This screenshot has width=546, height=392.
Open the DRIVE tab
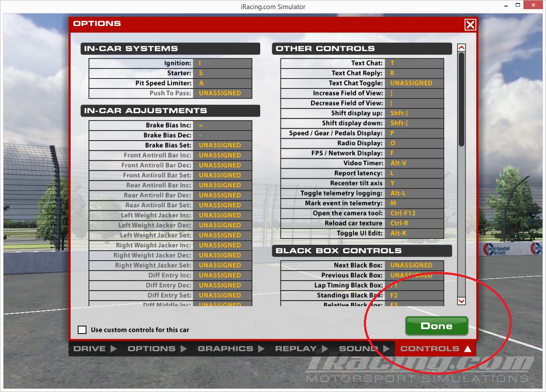95,349
